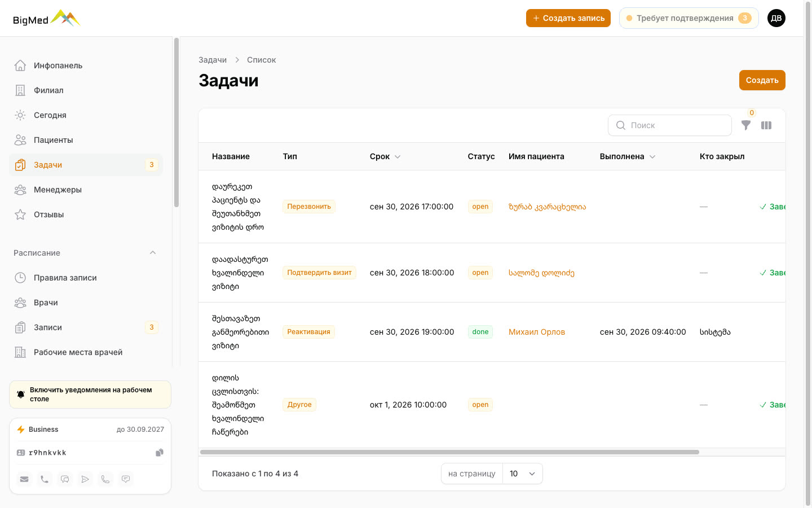Click the single message bubble icon
This screenshot has width=812, height=508.
[126, 479]
